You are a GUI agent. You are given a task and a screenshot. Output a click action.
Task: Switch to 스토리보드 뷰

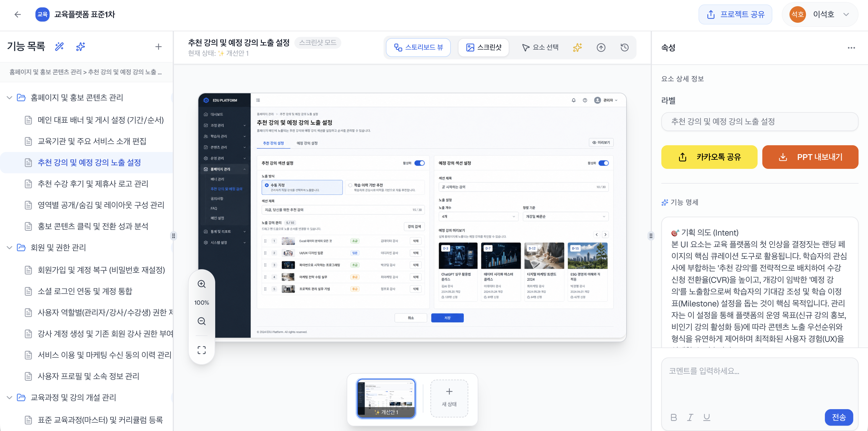(x=418, y=48)
